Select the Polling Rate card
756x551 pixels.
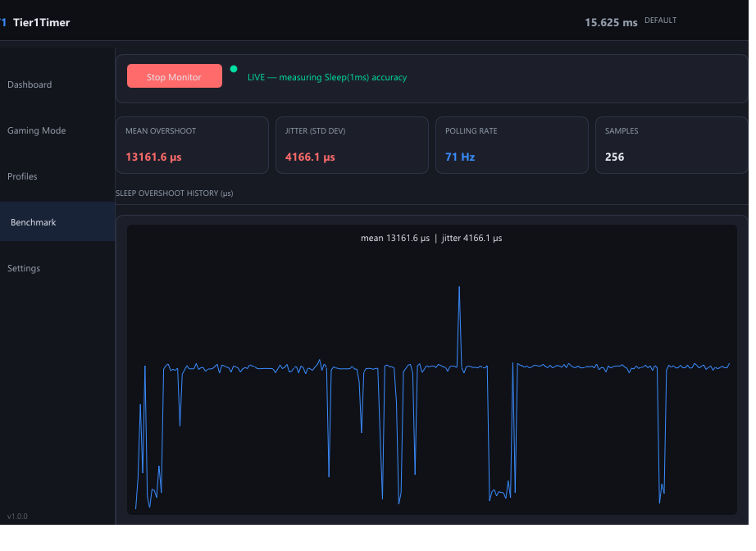512,145
